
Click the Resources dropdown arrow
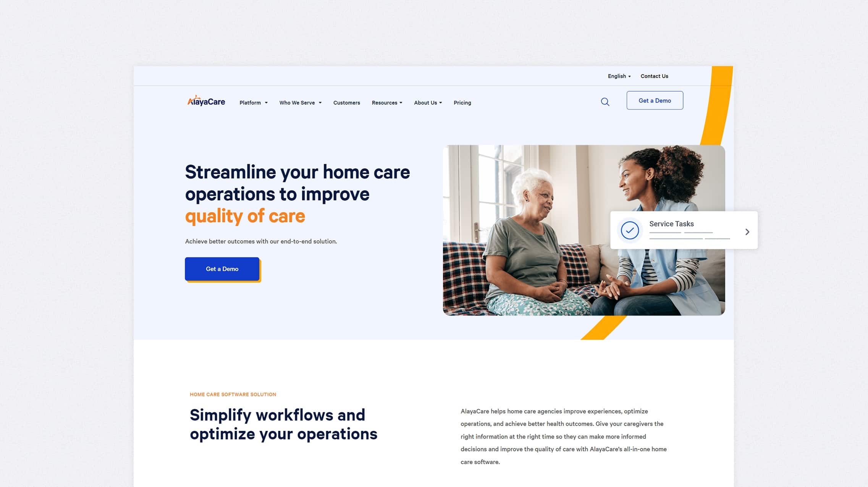point(401,102)
